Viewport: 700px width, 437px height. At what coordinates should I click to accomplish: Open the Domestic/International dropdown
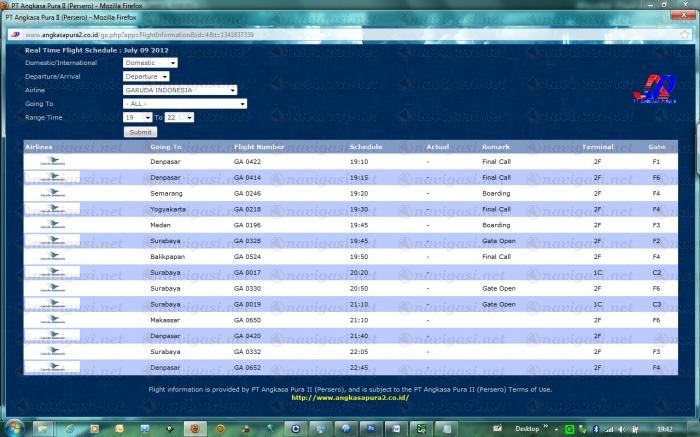145,62
